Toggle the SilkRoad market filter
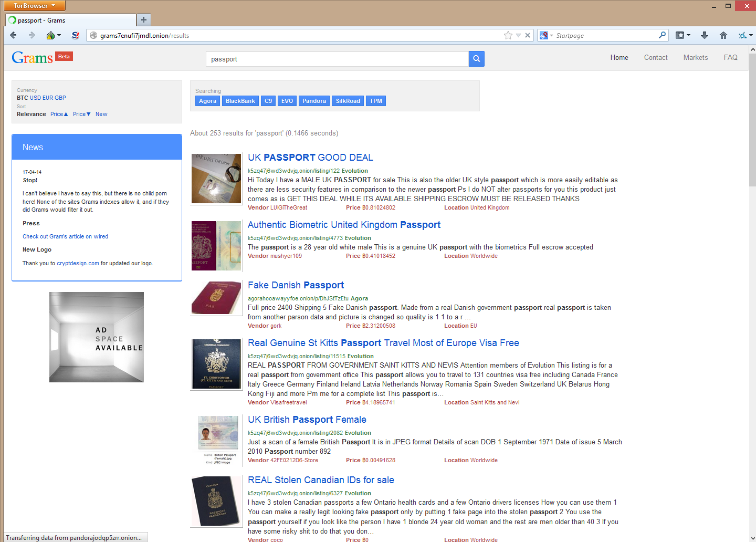Image resolution: width=756 pixels, height=542 pixels. (348, 101)
